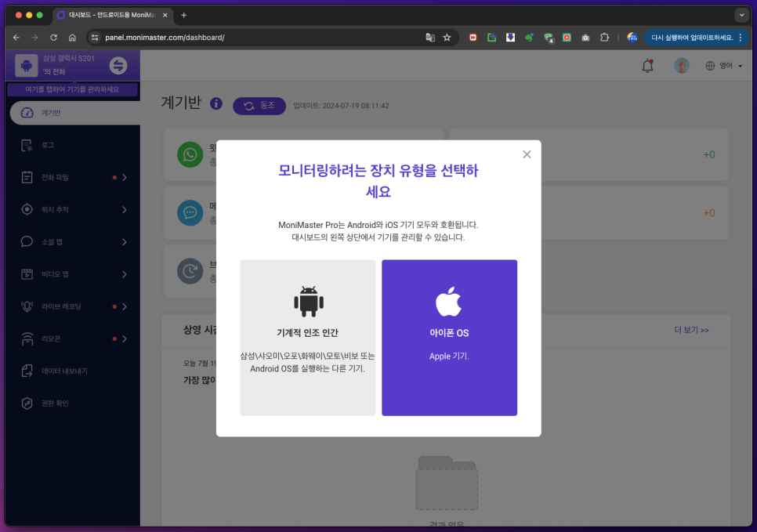Click the Android device avatar in sidebar header
757x532 pixels.
[x=27, y=65]
